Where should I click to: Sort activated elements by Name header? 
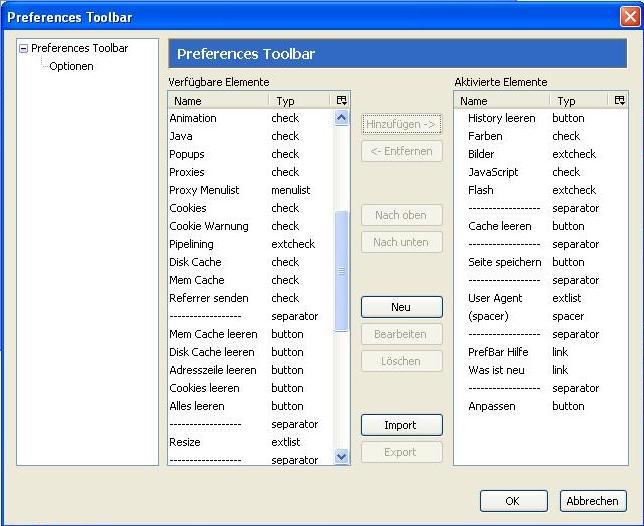pos(500,100)
